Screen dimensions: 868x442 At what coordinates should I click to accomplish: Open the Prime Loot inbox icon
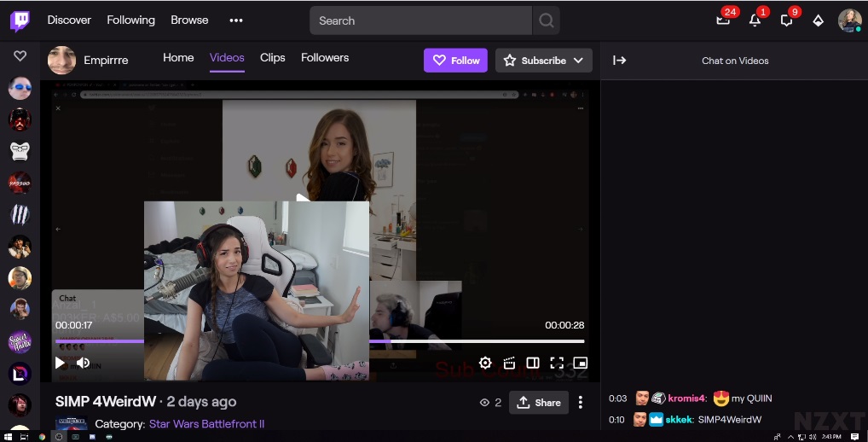point(723,20)
